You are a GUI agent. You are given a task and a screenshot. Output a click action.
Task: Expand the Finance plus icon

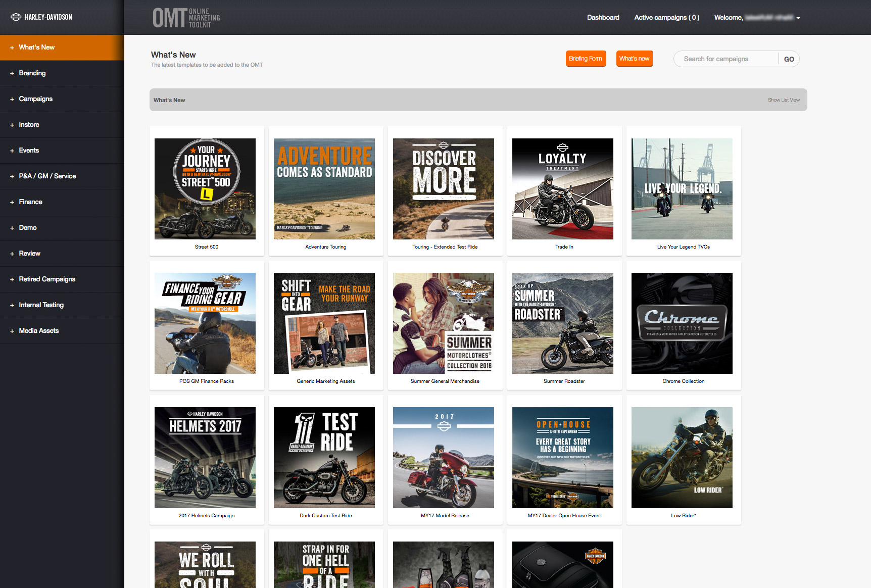click(12, 203)
